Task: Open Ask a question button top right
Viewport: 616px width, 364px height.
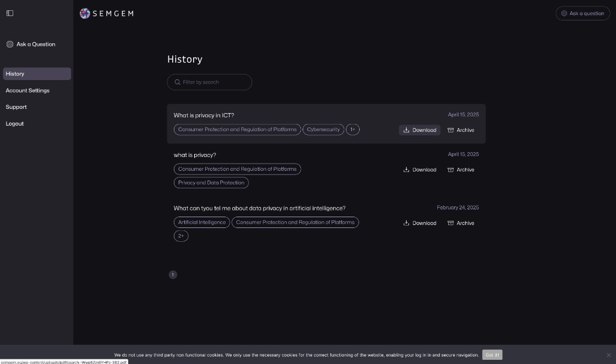Action: 582,13
